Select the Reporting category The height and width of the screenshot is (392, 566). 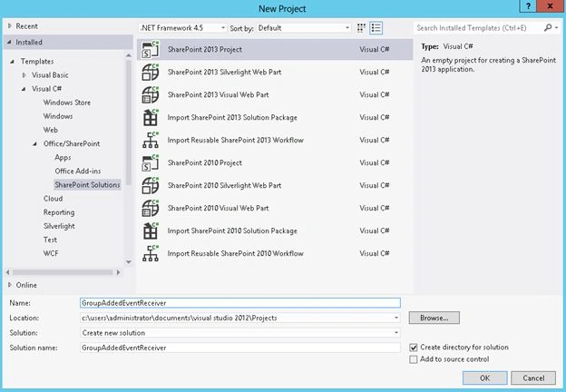click(59, 212)
